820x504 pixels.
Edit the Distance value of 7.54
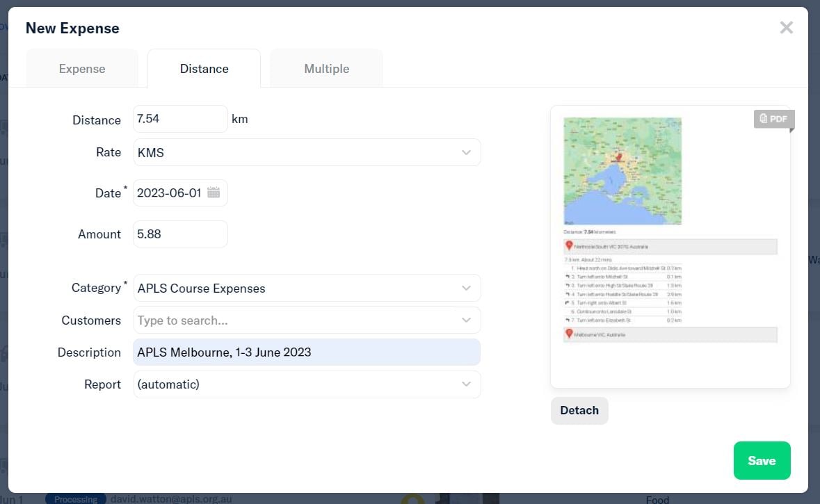[180, 119]
